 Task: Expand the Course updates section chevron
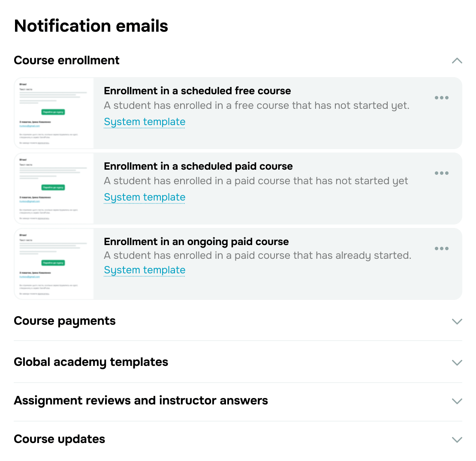tap(457, 440)
